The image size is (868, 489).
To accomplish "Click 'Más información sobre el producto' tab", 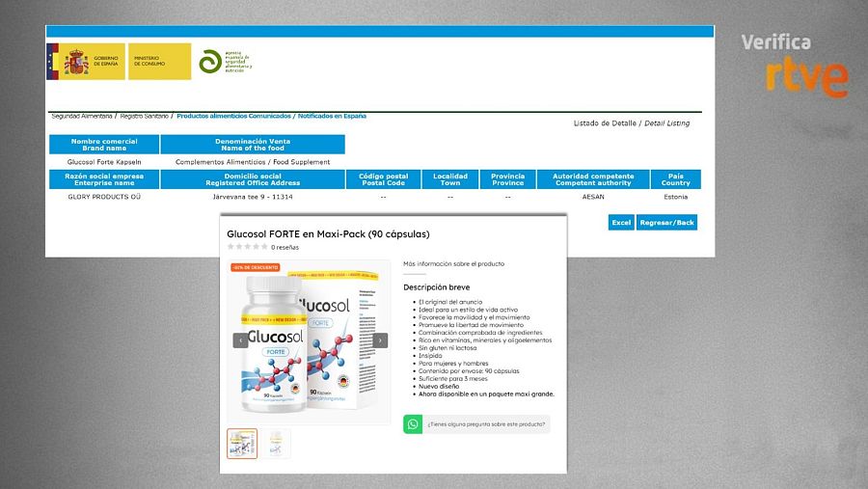I will [x=453, y=264].
